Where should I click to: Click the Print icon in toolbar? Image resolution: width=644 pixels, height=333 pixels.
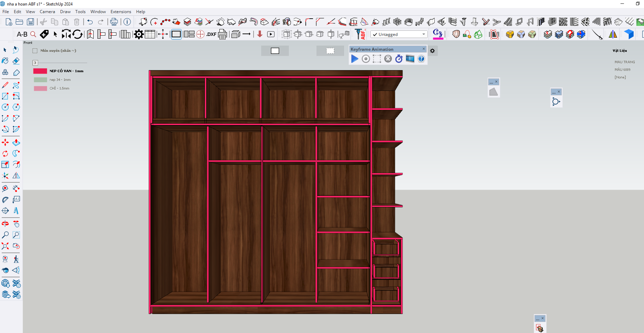coord(114,22)
